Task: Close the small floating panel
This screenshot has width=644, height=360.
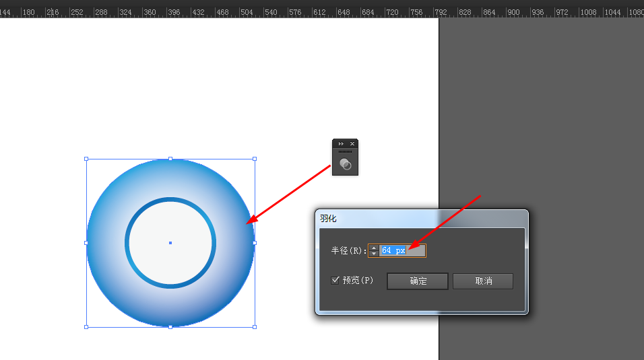Action: [x=352, y=144]
